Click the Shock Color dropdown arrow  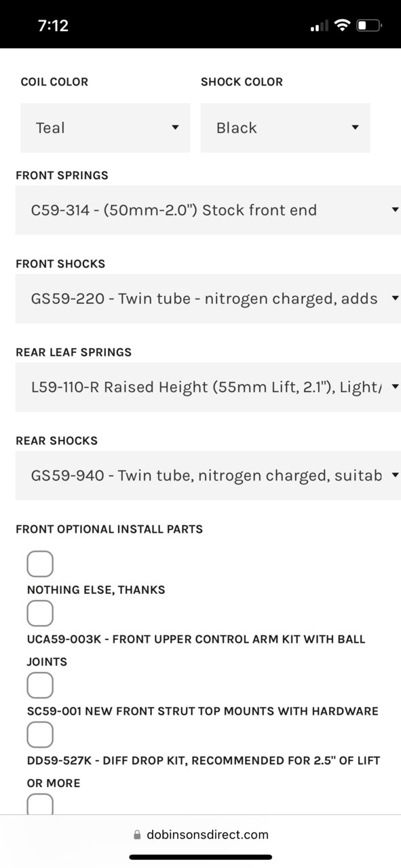pyautogui.click(x=355, y=128)
